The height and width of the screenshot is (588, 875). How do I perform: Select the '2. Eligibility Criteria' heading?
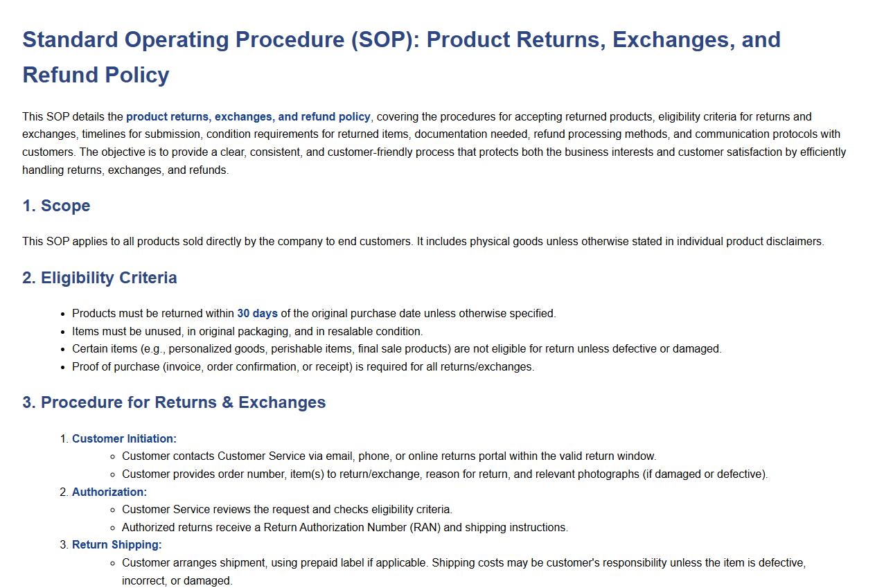click(100, 278)
